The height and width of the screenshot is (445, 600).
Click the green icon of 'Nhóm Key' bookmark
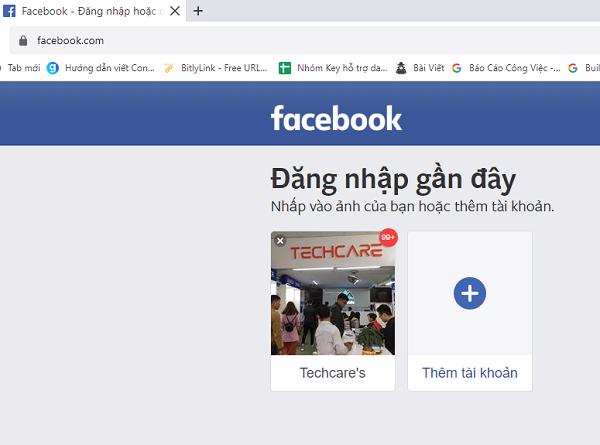[x=285, y=68]
